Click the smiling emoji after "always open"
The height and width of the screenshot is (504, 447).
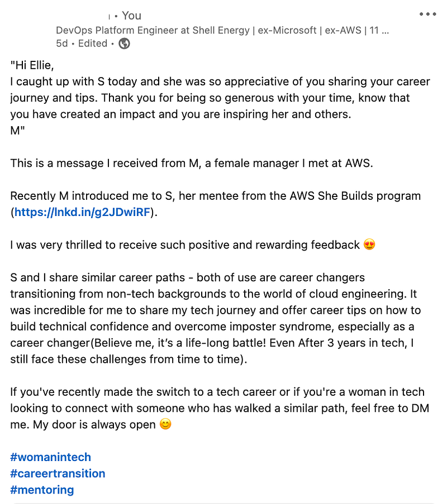(165, 424)
